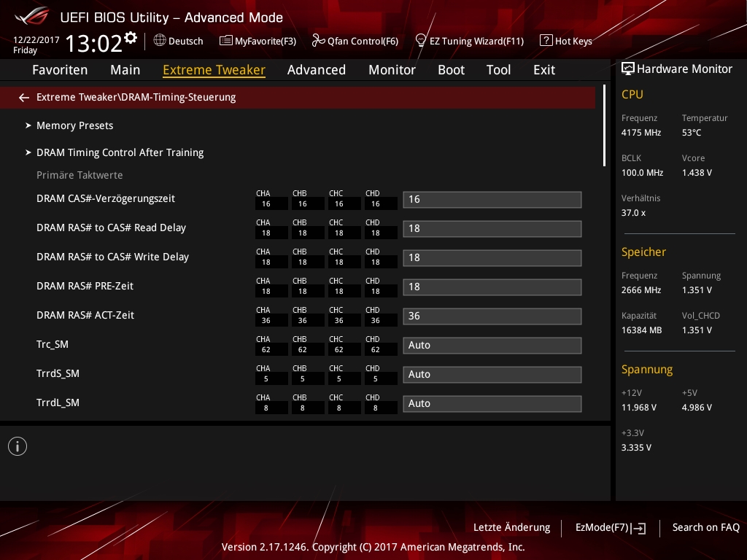Click Vcore 1.438 V value
747x560 pixels.
697,173
